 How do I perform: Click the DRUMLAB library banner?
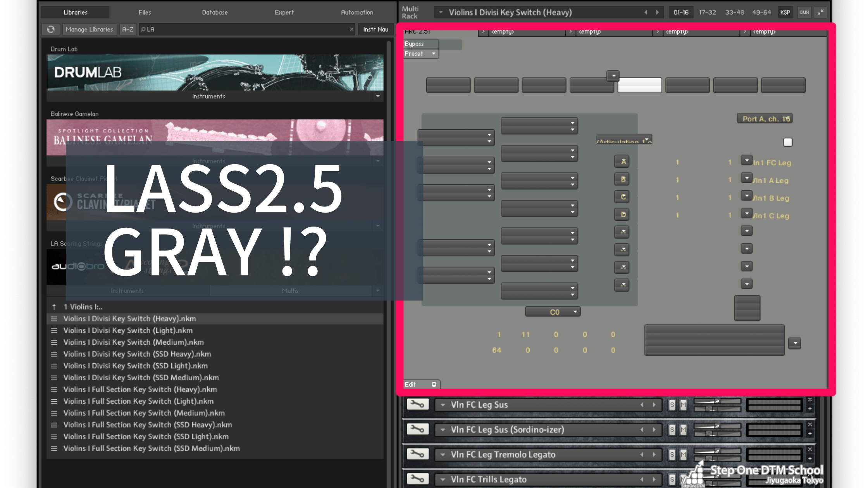(215, 72)
